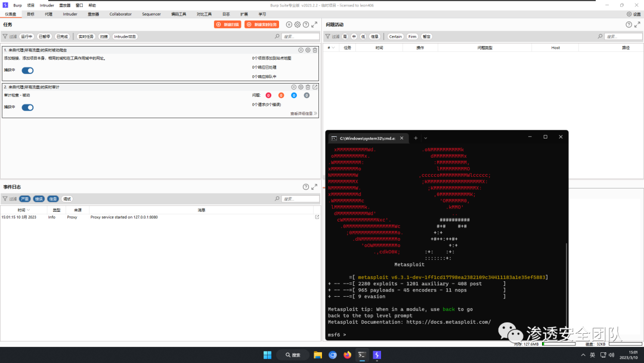Open the Tasks panel settings gear
Image resolution: width=644 pixels, height=363 pixels.
point(298,24)
